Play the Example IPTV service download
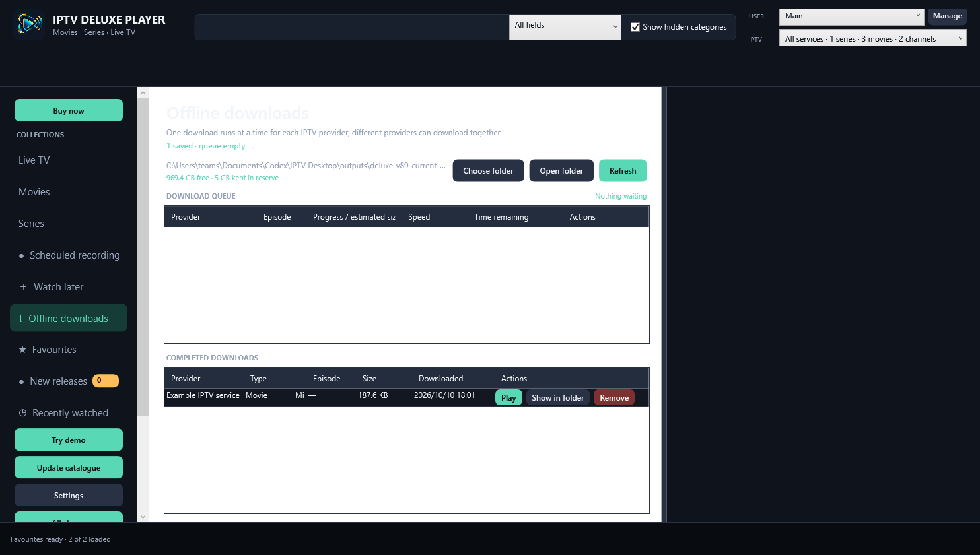980x555 pixels. [508, 397]
